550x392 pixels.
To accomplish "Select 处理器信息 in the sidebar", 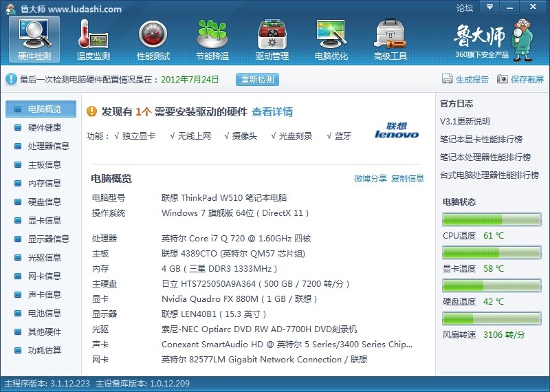I will (48, 146).
